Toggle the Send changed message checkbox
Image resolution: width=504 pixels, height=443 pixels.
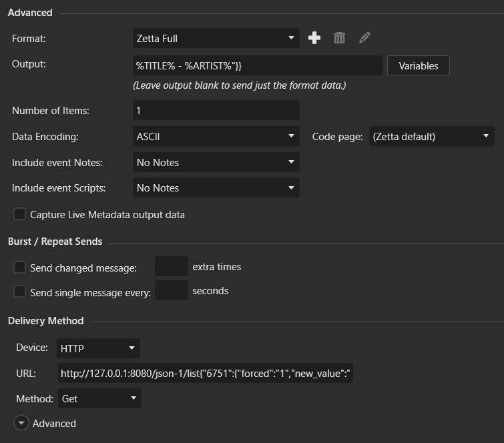(20, 268)
